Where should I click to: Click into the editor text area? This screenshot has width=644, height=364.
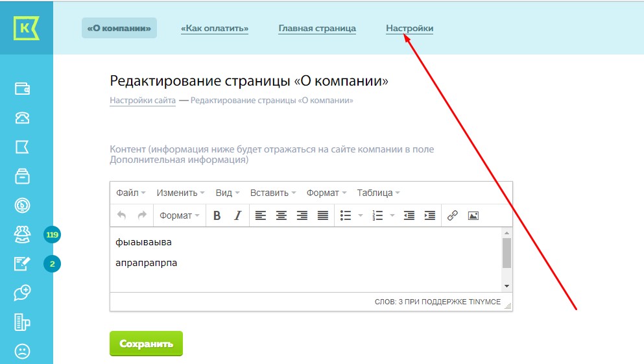click(306, 260)
